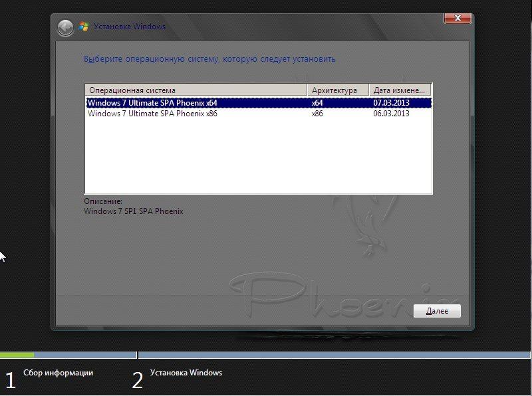Sort by Дата измене... column header
532x396 pixels.
(x=399, y=90)
